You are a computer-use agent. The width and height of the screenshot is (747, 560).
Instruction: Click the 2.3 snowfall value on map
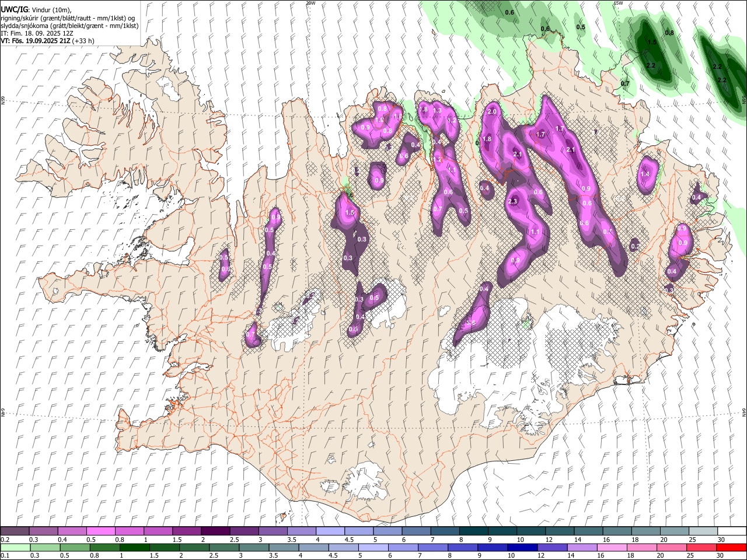(514, 201)
